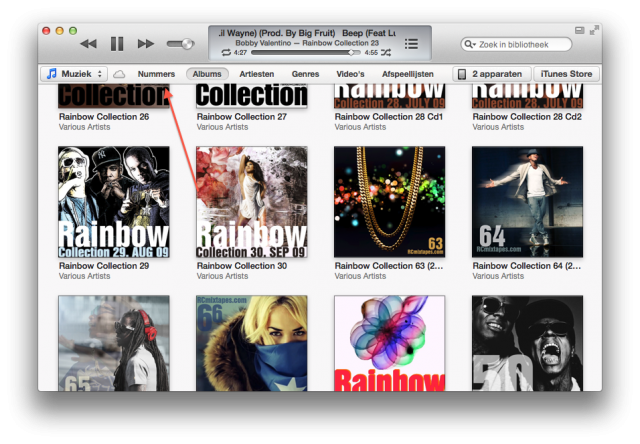Click the elapsed time 4:27 label
The height and width of the screenshot is (444, 640).
point(240,53)
